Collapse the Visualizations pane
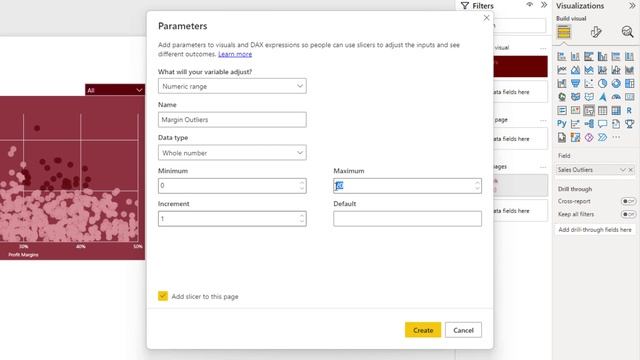Viewport: 640px width, 360px height. 632,5
